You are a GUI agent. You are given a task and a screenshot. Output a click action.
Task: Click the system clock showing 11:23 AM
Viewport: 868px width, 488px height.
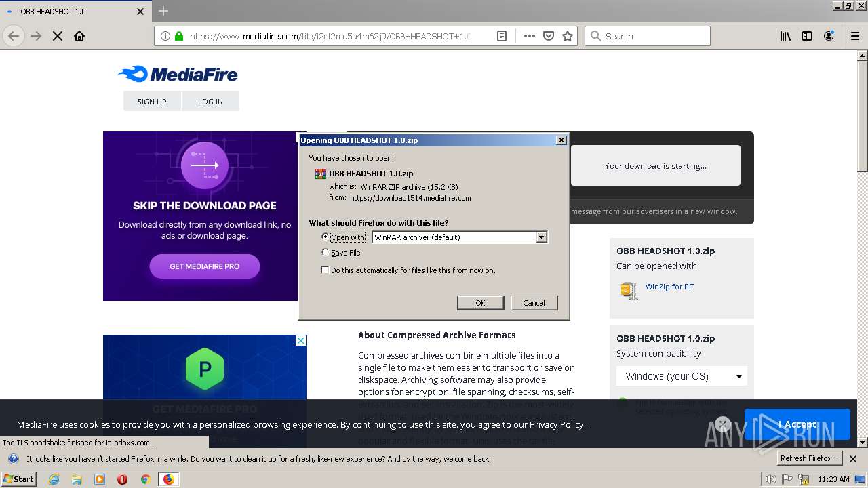[833, 479]
